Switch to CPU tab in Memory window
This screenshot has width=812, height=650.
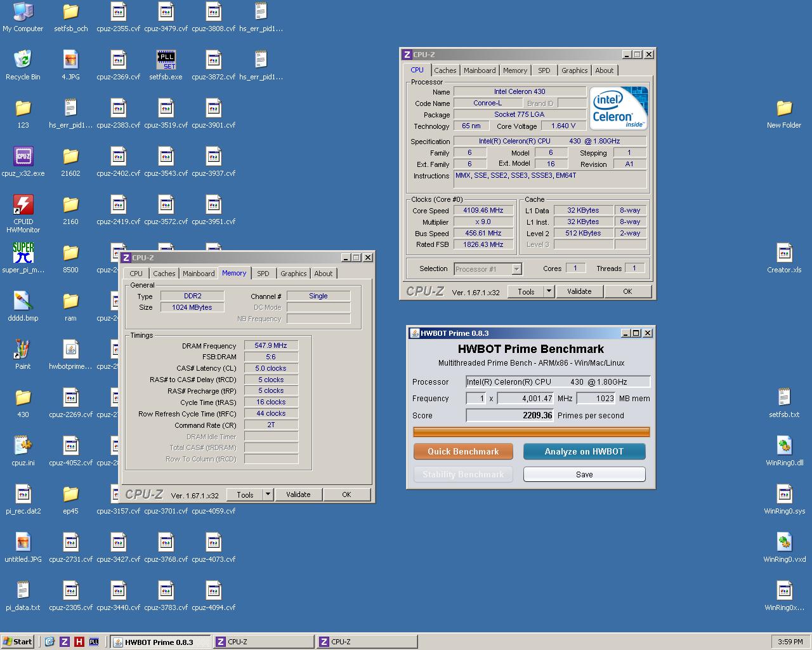click(136, 274)
